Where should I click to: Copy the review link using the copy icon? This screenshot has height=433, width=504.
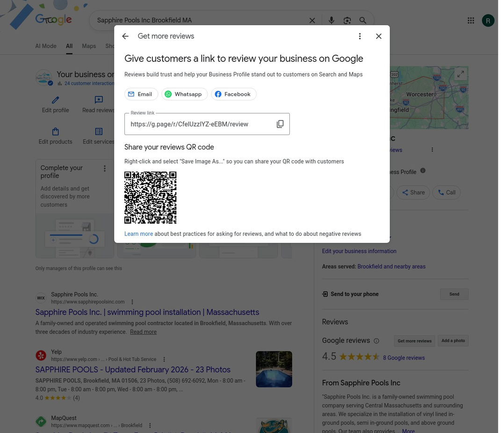click(280, 124)
